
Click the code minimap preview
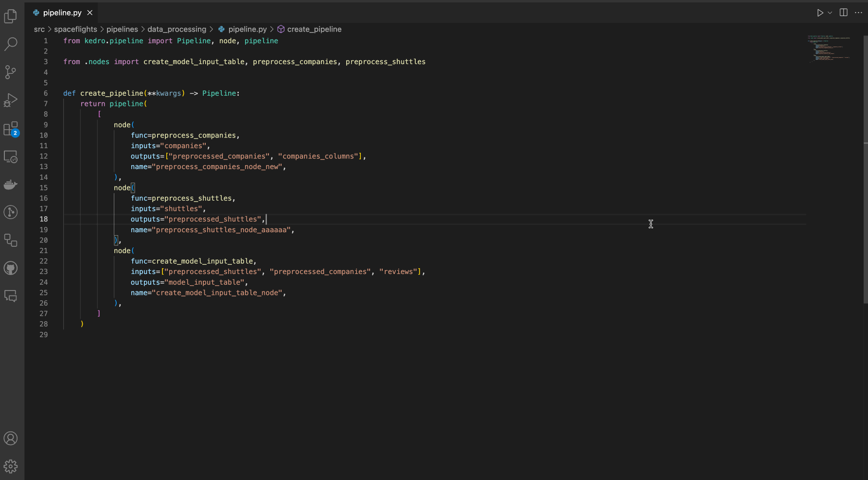(x=829, y=49)
